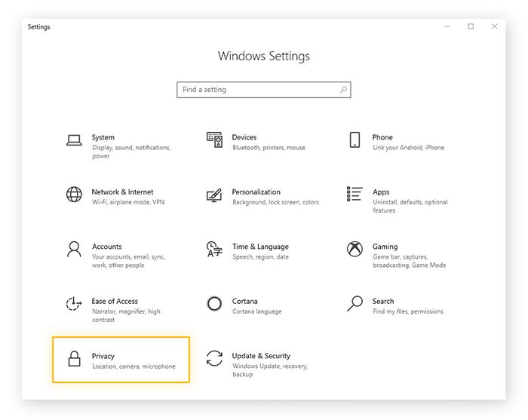This screenshot has width=528, height=420.
Task: Click 'Wi-Fi, airplane mode, VPN' description
Action: point(128,202)
